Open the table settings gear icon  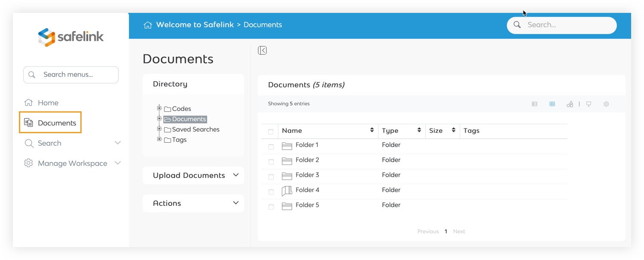tap(606, 104)
